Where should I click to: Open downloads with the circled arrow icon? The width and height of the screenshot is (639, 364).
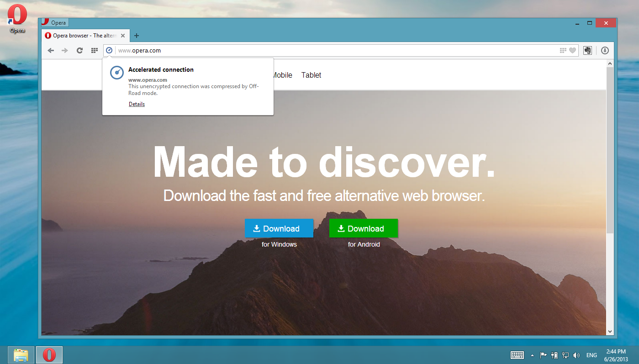(x=605, y=50)
